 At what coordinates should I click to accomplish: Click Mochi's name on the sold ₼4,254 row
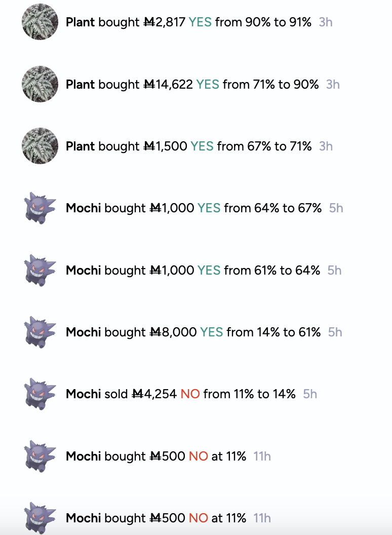[x=83, y=394]
